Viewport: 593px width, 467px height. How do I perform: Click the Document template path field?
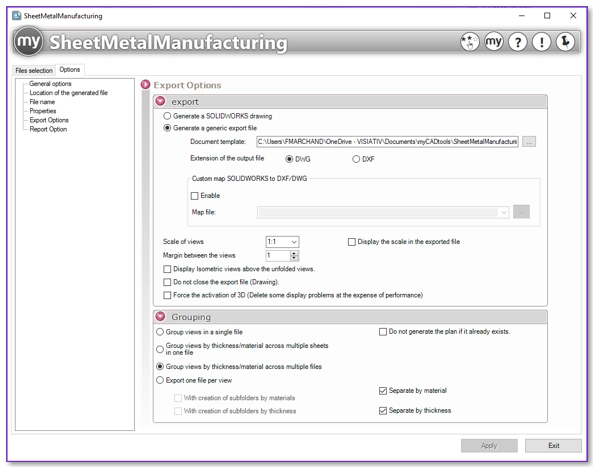click(387, 142)
